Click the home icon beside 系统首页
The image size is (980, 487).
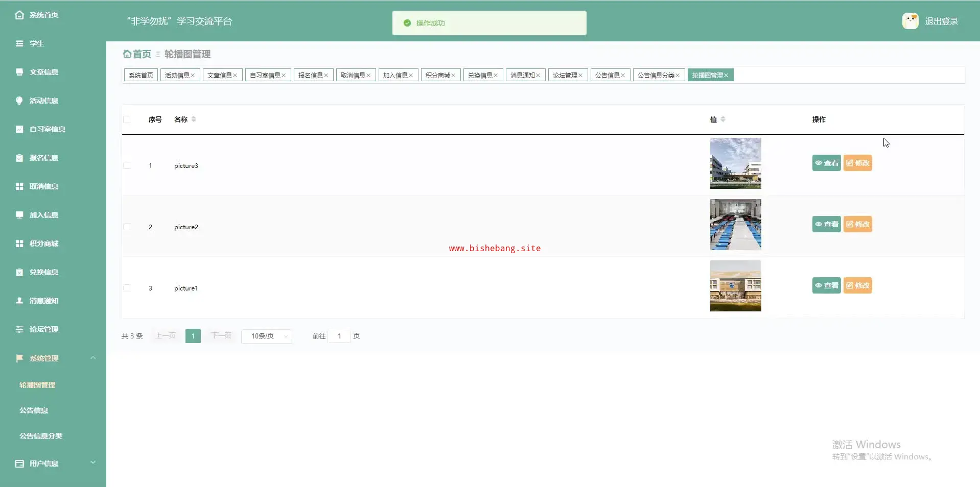[19, 15]
